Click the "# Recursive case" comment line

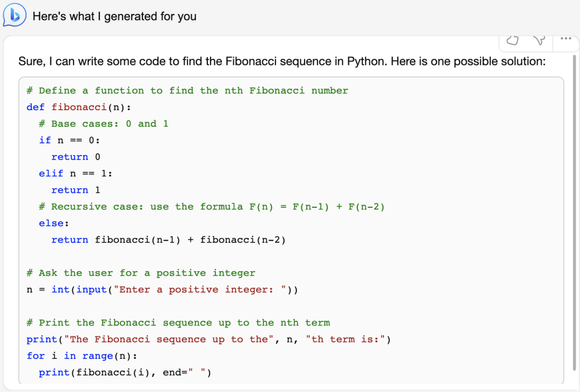coord(212,207)
